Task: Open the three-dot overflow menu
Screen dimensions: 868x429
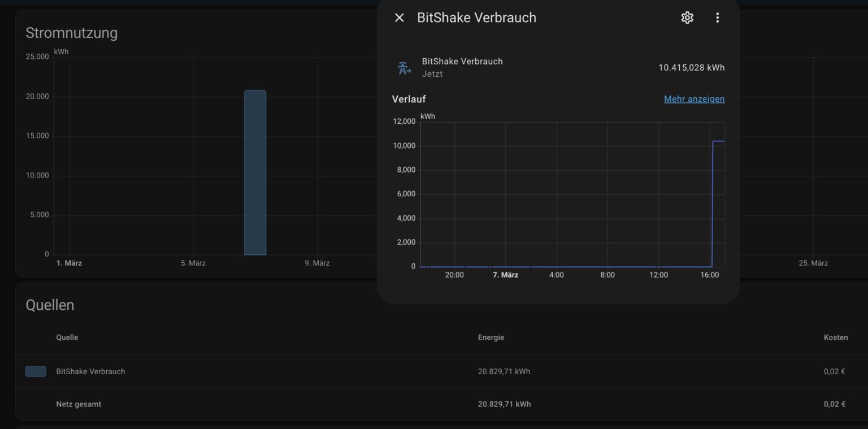Action: tap(717, 18)
